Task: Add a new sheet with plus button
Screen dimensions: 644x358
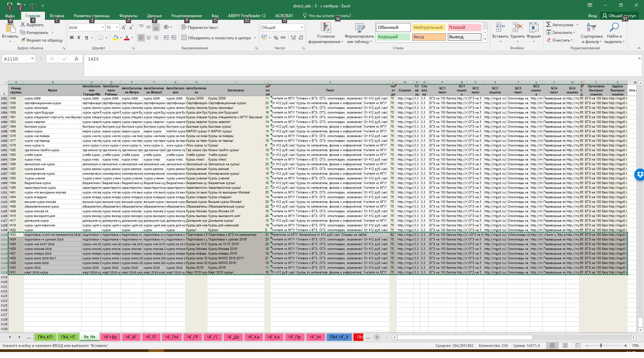Action: (x=377, y=337)
